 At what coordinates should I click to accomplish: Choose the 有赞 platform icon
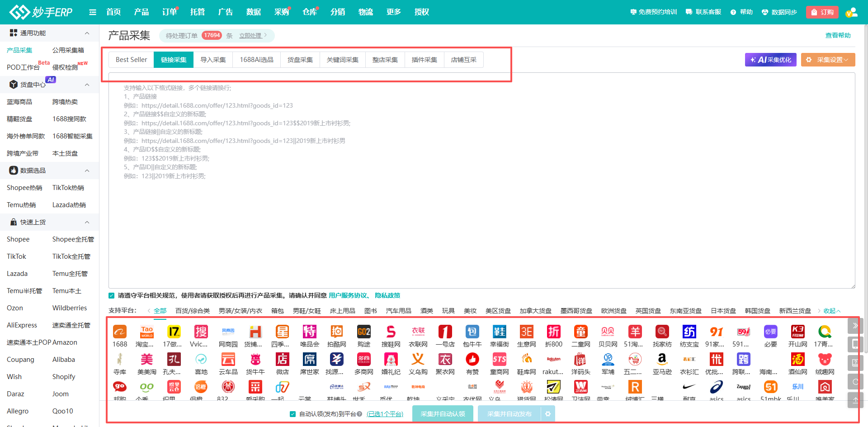tap(472, 360)
